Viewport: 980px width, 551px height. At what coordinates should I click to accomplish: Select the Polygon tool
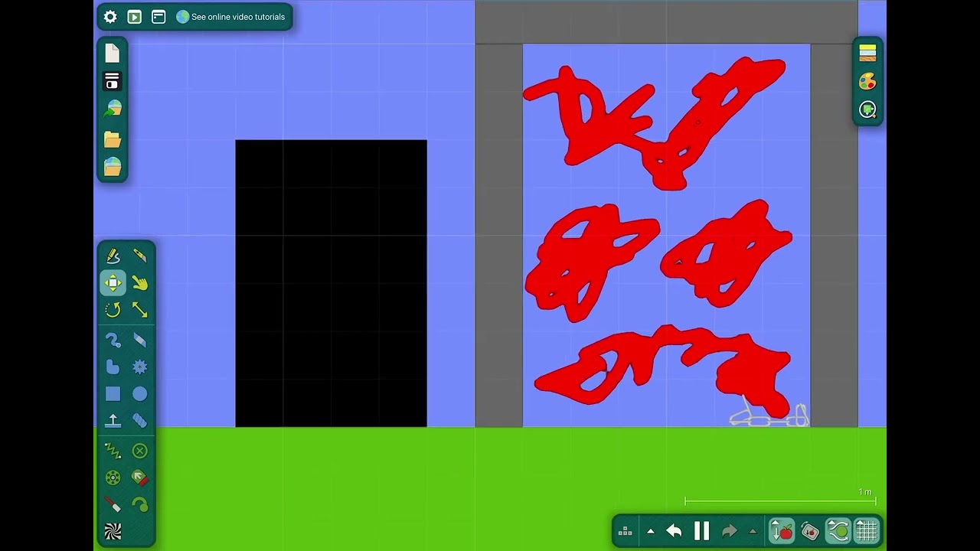113,367
